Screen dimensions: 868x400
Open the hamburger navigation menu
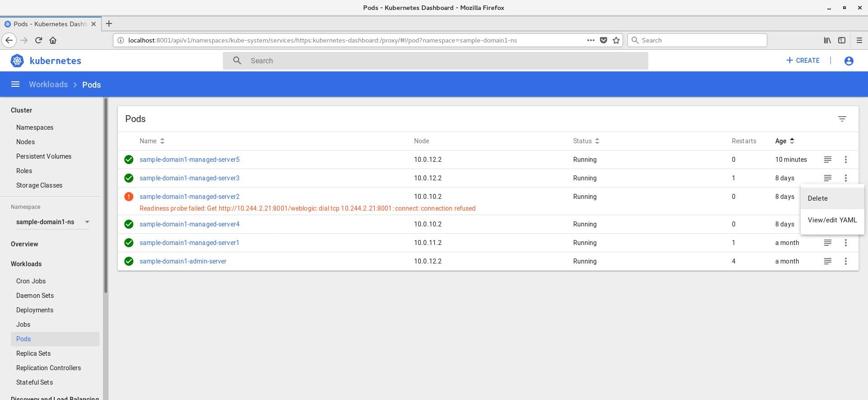tap(15, 85)
